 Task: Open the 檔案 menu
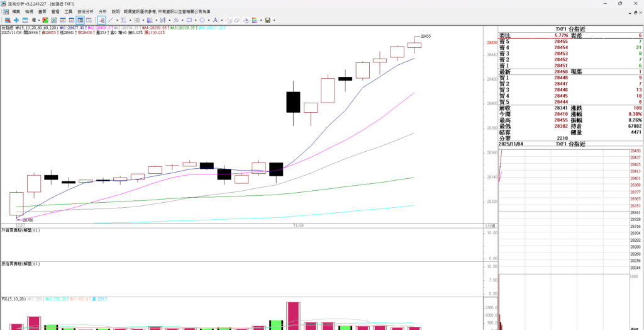pos(16,11)
